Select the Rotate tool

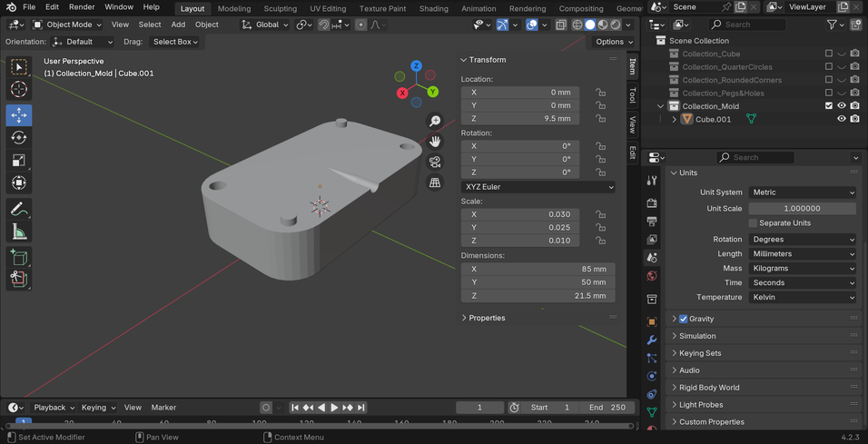(x=18, y=138)
